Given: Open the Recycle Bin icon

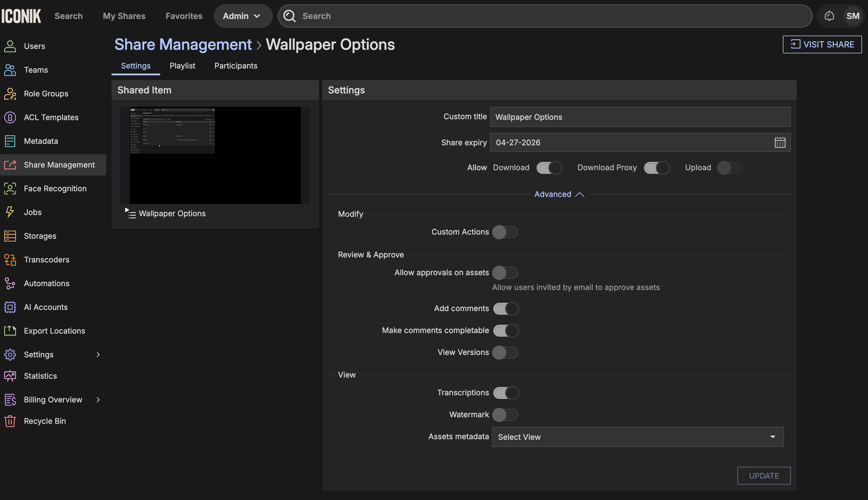Looking at the screenshot, I should tap(10, 421).
